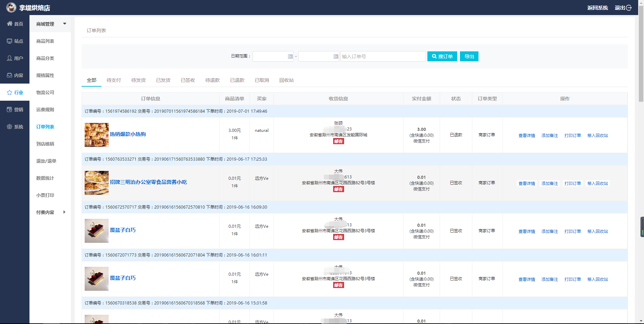Expand the 付费内容 submenu arrow

[64, 212]
